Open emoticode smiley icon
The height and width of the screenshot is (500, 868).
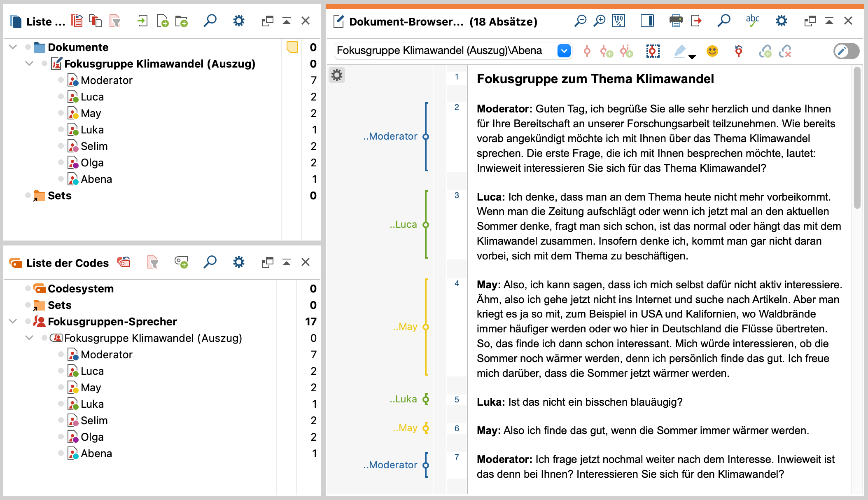point(712,51)
